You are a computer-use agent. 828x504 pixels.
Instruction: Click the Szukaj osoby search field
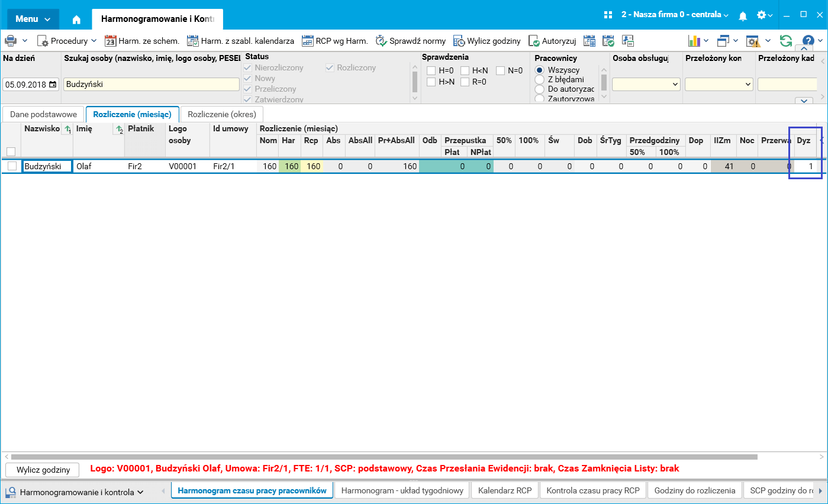(x=152, y=85)
